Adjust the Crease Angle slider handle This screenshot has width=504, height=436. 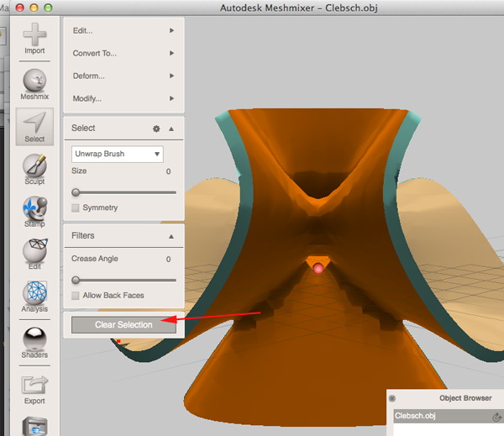76,280
